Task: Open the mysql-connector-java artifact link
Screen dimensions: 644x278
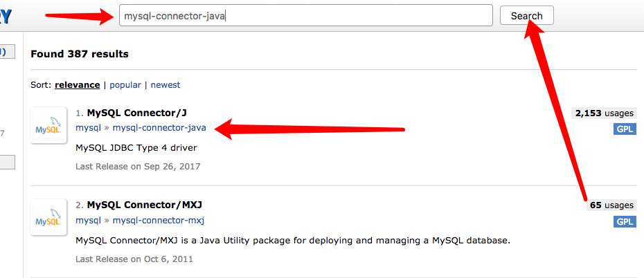Action: (159, 128)
